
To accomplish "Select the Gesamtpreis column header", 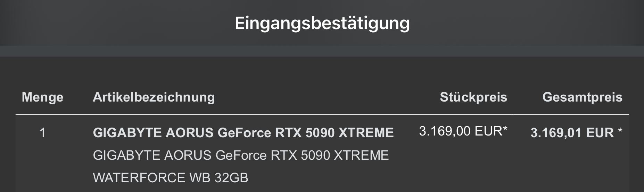I will pyautogui.click(x=582, y=97).
